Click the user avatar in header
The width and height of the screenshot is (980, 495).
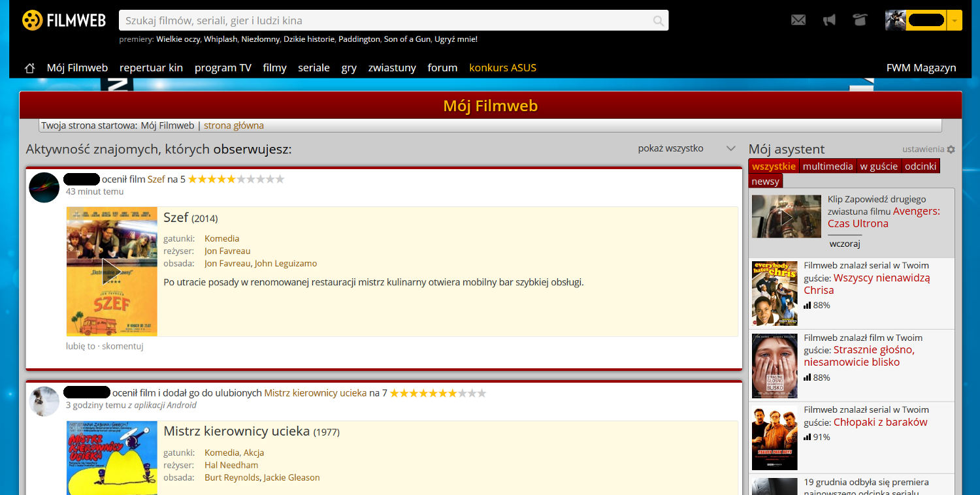tap(895, 20)
